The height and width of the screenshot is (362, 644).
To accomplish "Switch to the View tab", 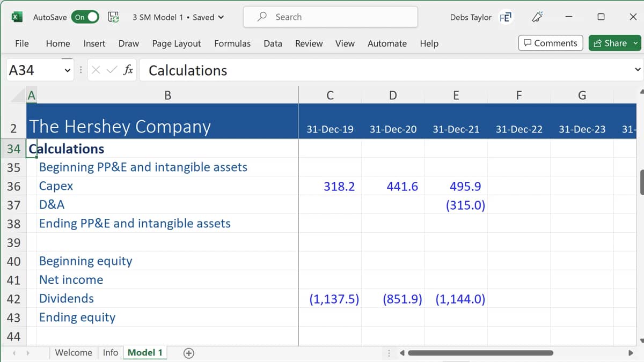I will pos(345,43).
